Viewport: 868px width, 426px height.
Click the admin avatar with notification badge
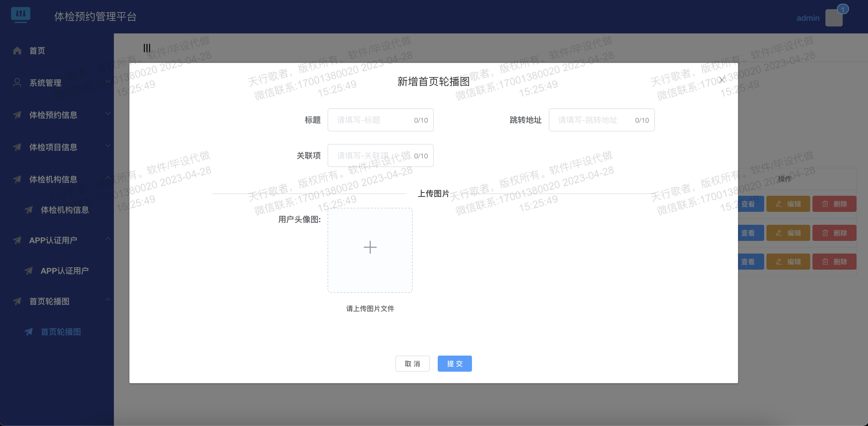click(x=833, y=18)
